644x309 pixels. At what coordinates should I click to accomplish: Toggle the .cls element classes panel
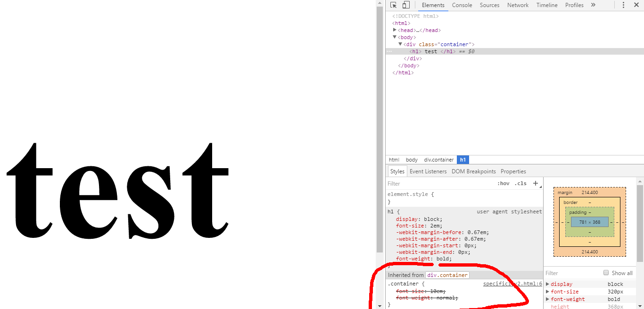520,184
